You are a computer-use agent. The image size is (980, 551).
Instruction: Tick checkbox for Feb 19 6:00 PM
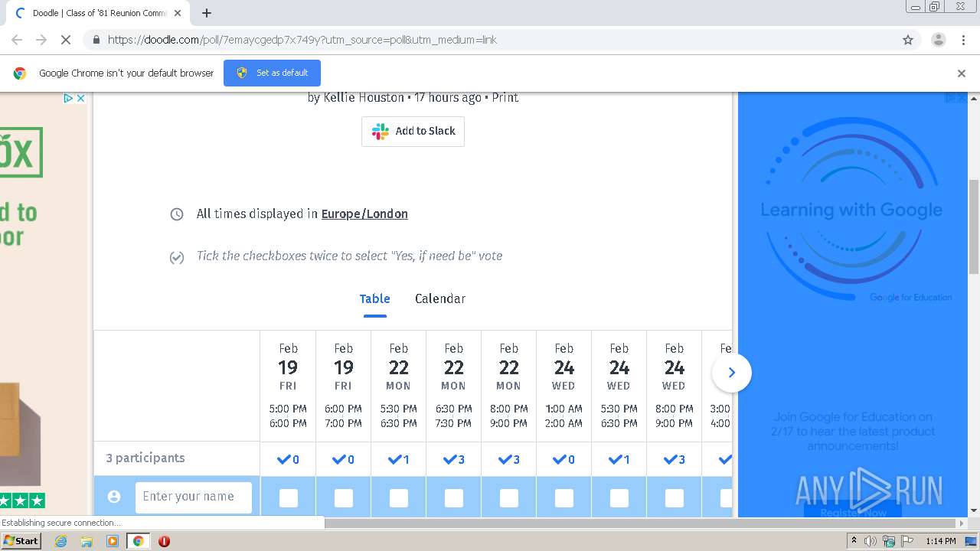(344, 498)
